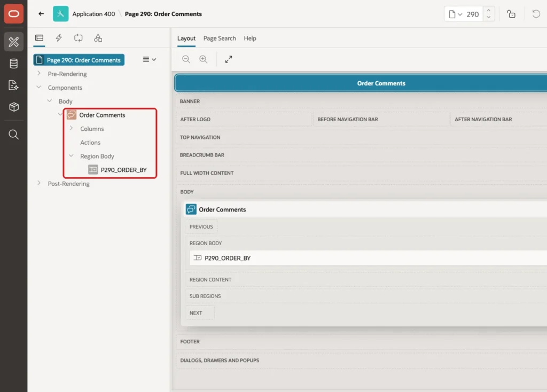Select P290_ORDER_BY item in layout
Screen dimensions: 547x392
[x=369, y=258]
